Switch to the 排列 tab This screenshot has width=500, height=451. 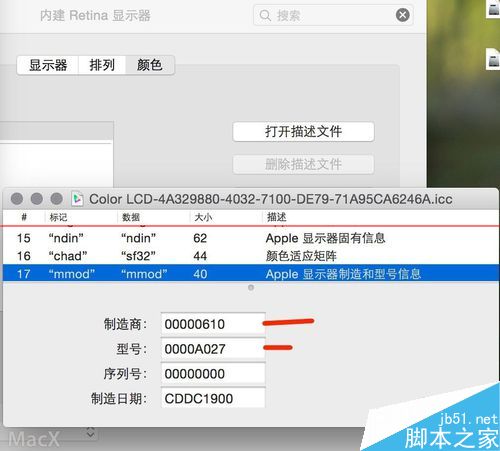tap(102, 65)
